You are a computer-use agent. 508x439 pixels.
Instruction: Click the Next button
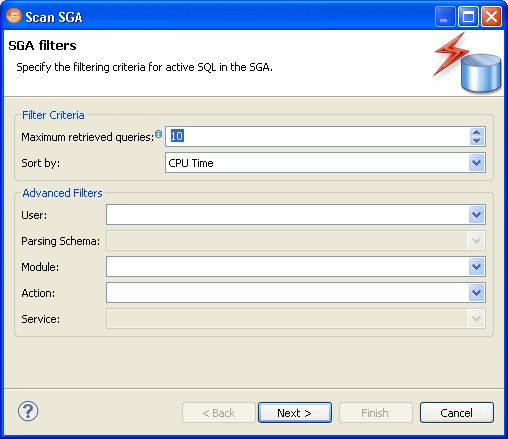295,413
